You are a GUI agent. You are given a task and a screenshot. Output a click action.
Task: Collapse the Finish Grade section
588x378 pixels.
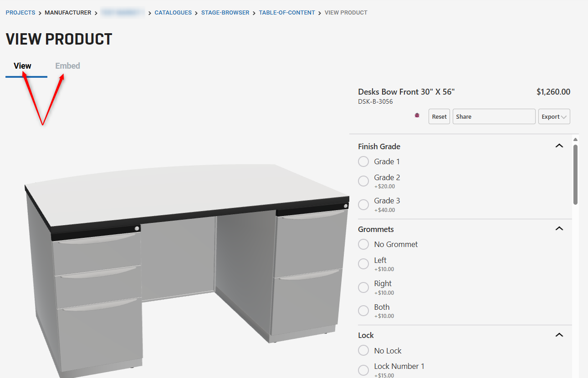pos(559,146)
